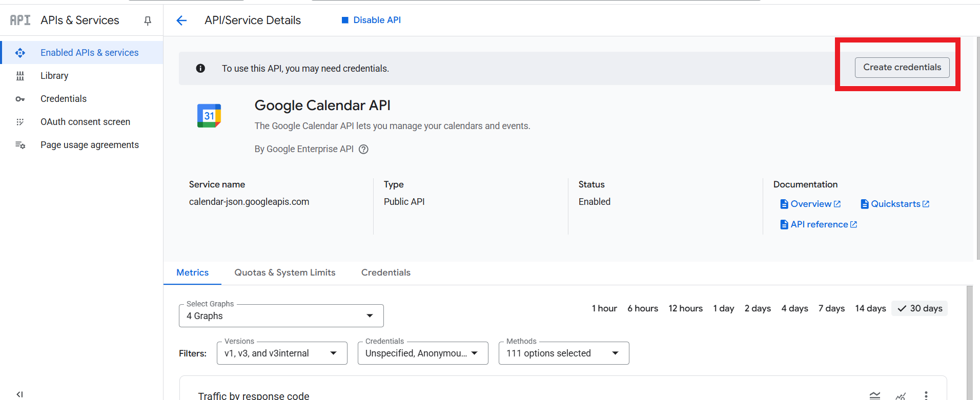
Task: Select the 1 day time range
Action: [724, 308]
